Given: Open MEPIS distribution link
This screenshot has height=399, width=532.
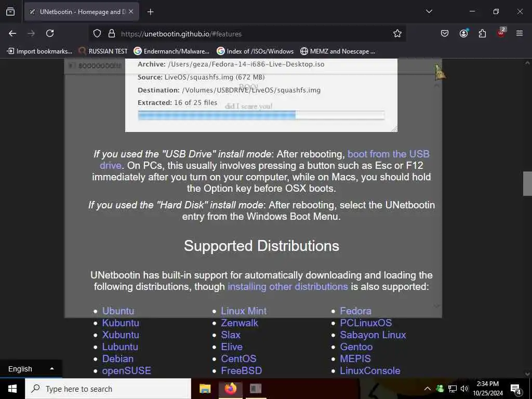Looking at the screenshot, I should pos(355,358).
